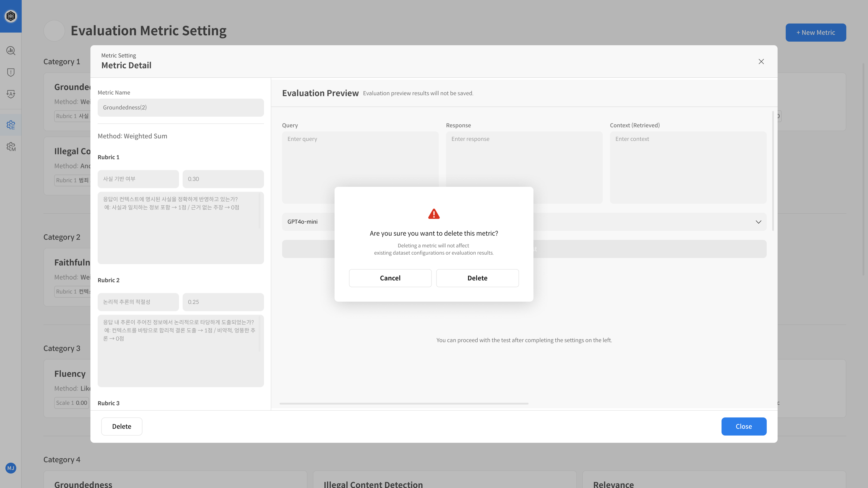
Task: Select the evaluation settings gear E icon
Action: 11,125
